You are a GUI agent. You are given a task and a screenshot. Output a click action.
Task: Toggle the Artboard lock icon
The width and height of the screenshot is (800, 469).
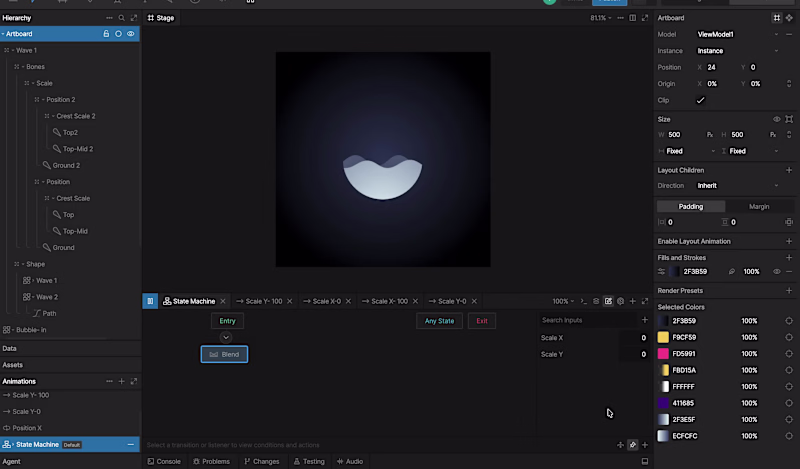[x=106, y=34]
